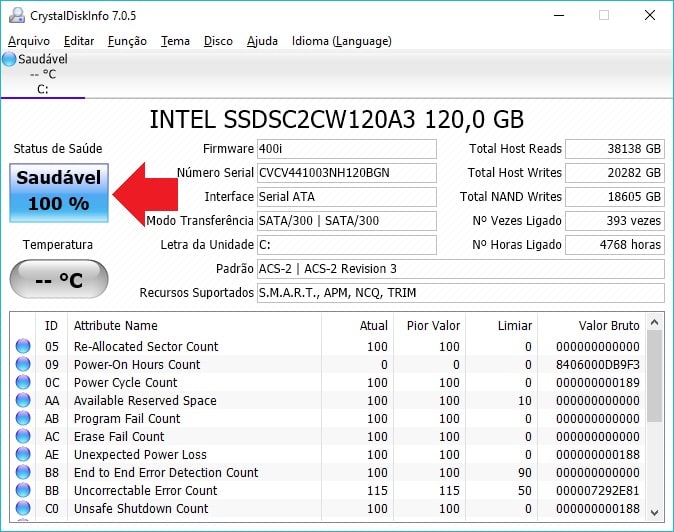Minimize the CrystalDiskInfo window

click(x=559, y=15)
